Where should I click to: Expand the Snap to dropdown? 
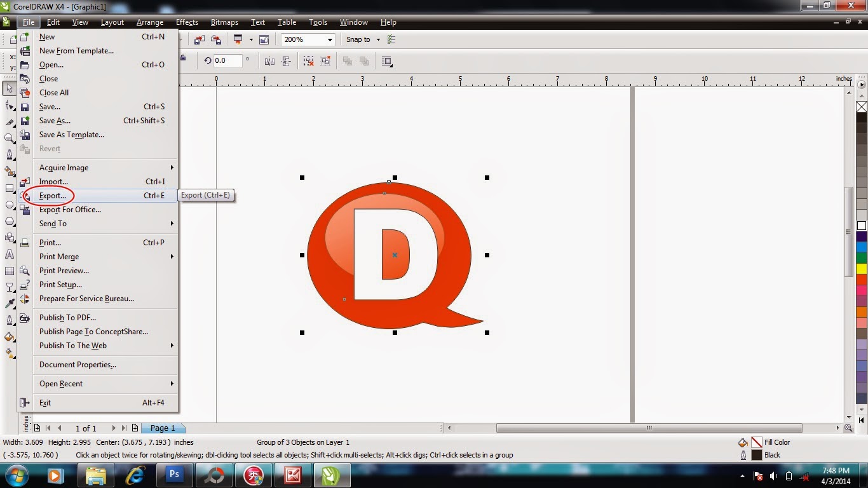point(378,39)
